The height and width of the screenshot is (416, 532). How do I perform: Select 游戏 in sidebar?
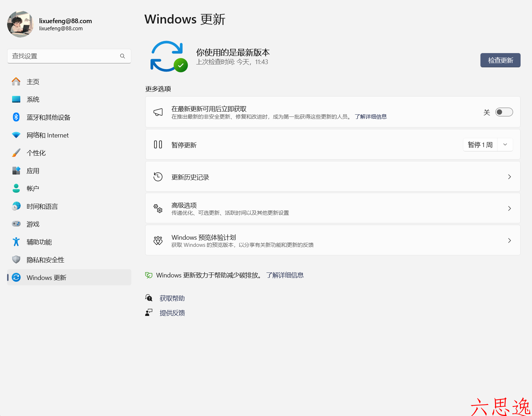pyautogui.click(x=69, y=224)
